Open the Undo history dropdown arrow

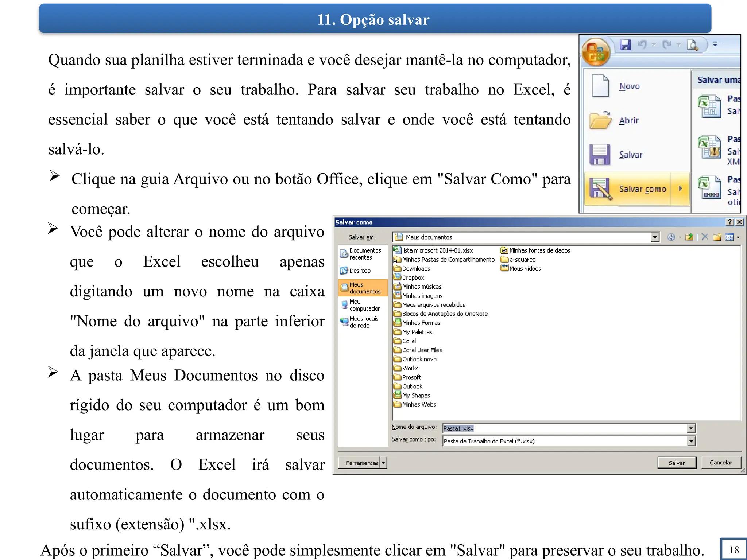point(654,44)
